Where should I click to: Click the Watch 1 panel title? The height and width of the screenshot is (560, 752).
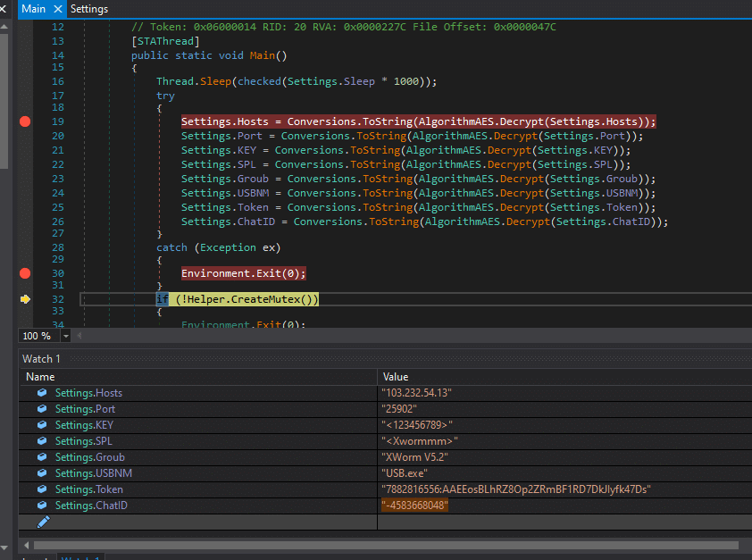(41, 359)
